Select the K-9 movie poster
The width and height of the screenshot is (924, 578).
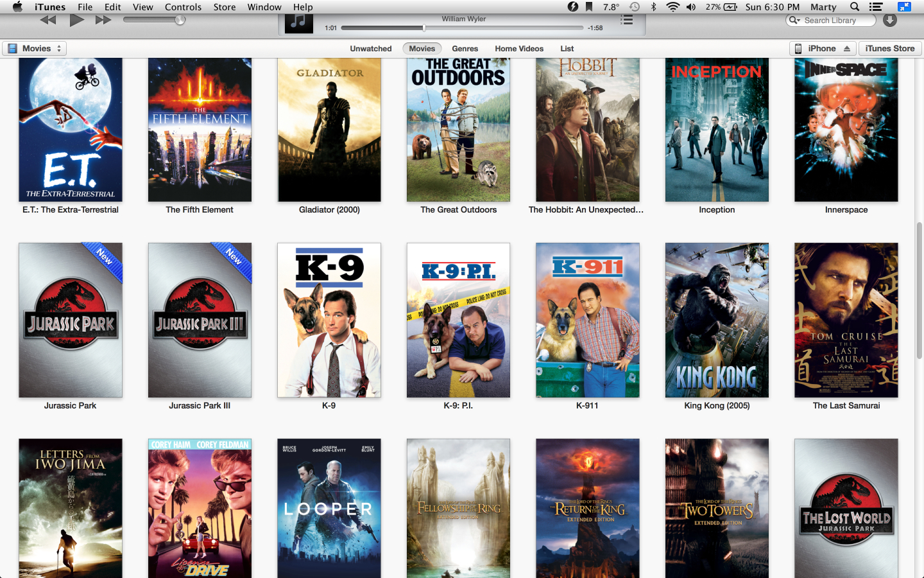pos(329,320)
